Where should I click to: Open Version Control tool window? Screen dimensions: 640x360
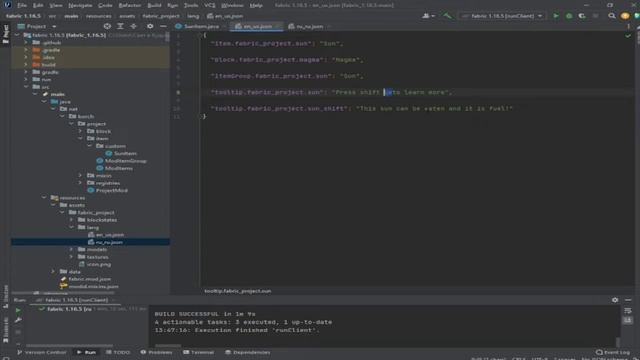(x=42, y=352)
